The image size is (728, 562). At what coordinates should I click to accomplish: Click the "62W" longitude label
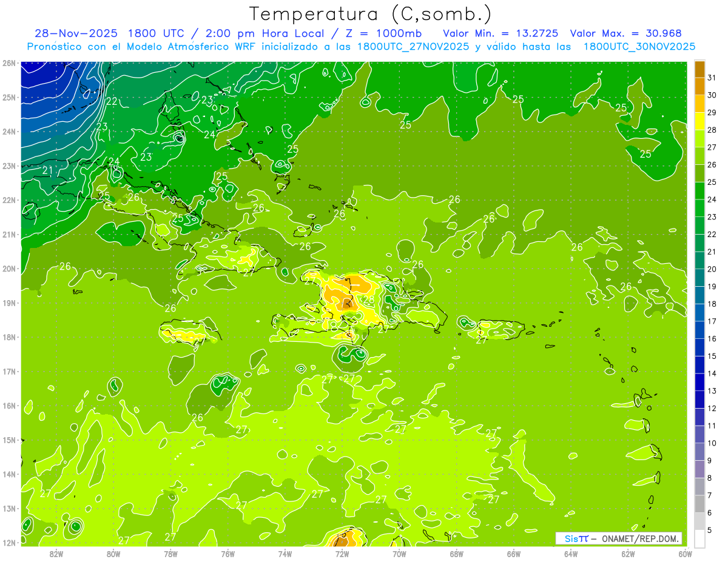(628, 553)
